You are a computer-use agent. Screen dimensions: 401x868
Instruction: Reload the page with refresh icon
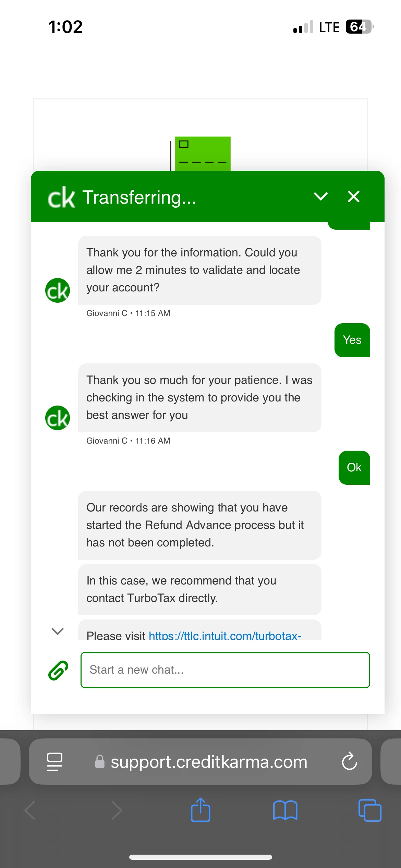349,761
